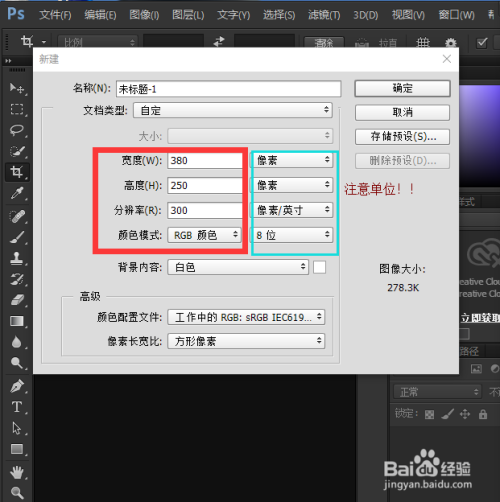Image resolution: width=500 pixels, height=502 pixels.
Task: Open the height unit 像素 dropdown
Action: point(292,185)
